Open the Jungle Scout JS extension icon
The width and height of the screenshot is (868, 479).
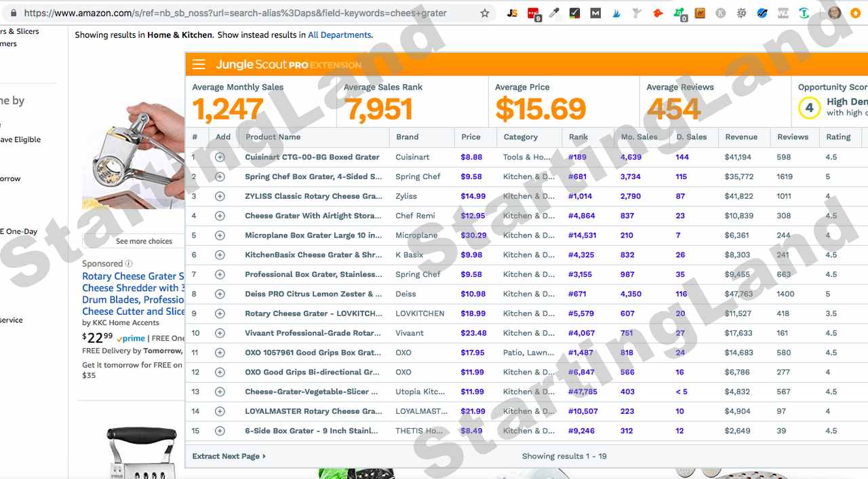tap(513, 13)
